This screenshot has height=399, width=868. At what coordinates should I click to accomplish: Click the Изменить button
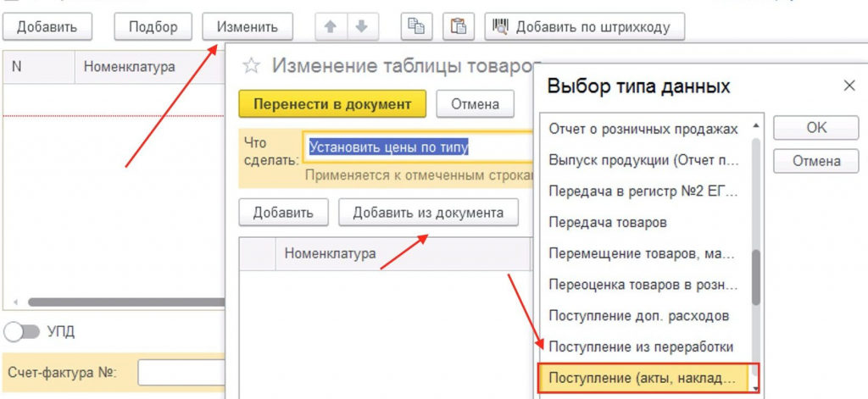coord(248,26)
